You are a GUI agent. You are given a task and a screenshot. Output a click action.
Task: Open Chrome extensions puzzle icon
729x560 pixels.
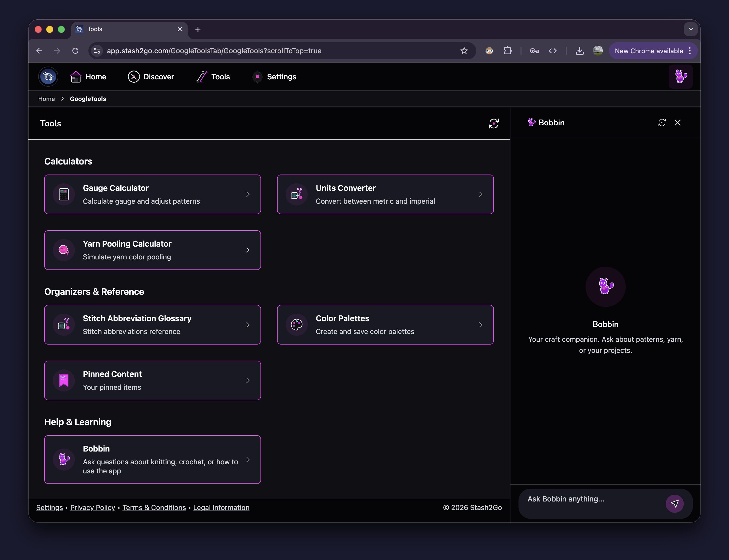pyautogui.click(x=508, y=51)
